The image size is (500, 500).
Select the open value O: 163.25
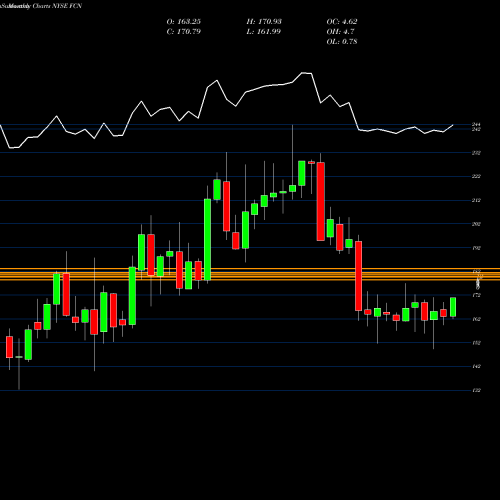(184, 22)
